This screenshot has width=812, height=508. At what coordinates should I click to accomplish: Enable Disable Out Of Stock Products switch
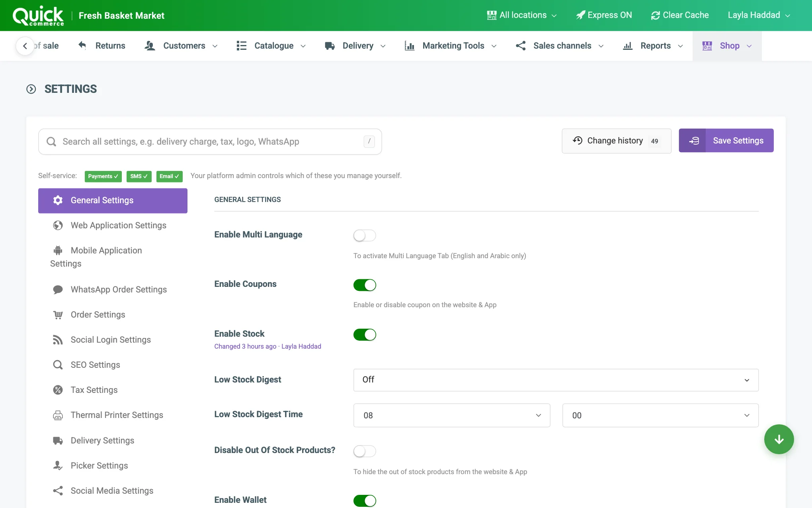pyautogui.click(x=365, y=451)
